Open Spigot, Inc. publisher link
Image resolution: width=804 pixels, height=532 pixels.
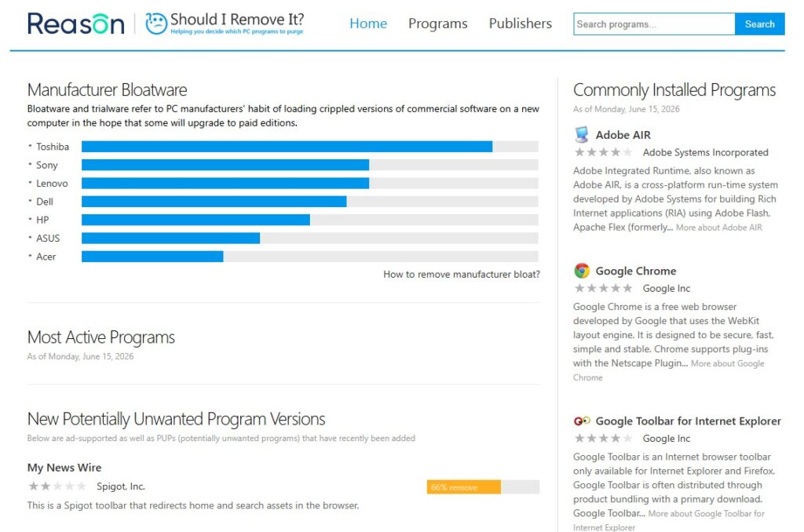tap(120, 486)
